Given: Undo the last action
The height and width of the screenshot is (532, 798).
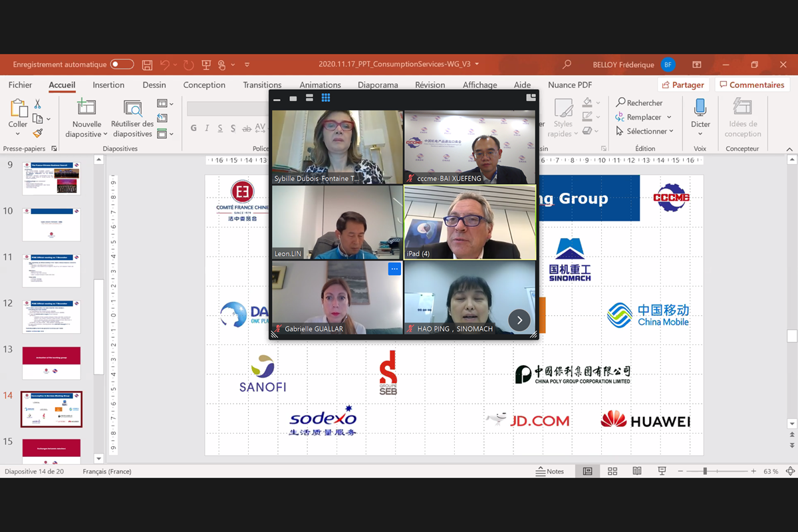Looking at the screenshot, I should click(x=164, y=65).
